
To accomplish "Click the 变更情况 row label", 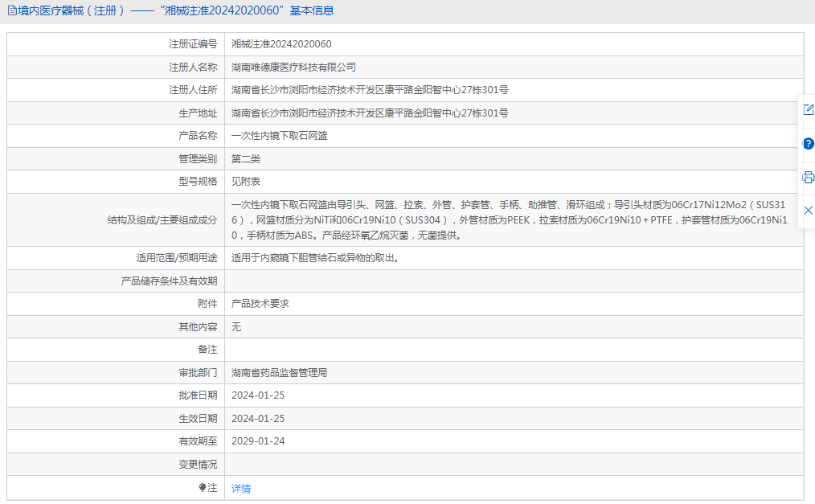I will [x=198, y=464].
